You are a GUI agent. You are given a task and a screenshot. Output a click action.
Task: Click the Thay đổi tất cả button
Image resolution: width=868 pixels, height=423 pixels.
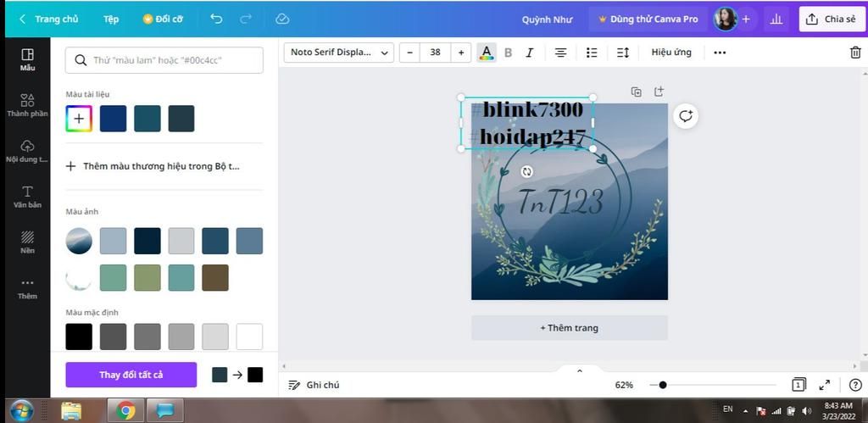tap(131, 375)
